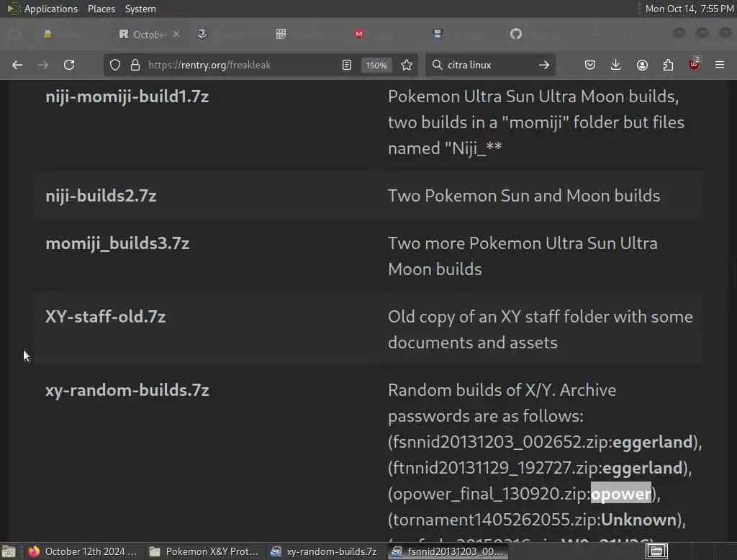Switch to October 12th 2024 Firefox window
Image resolution: width=737 pixels, height=560 pixels.
click(83, 551)
